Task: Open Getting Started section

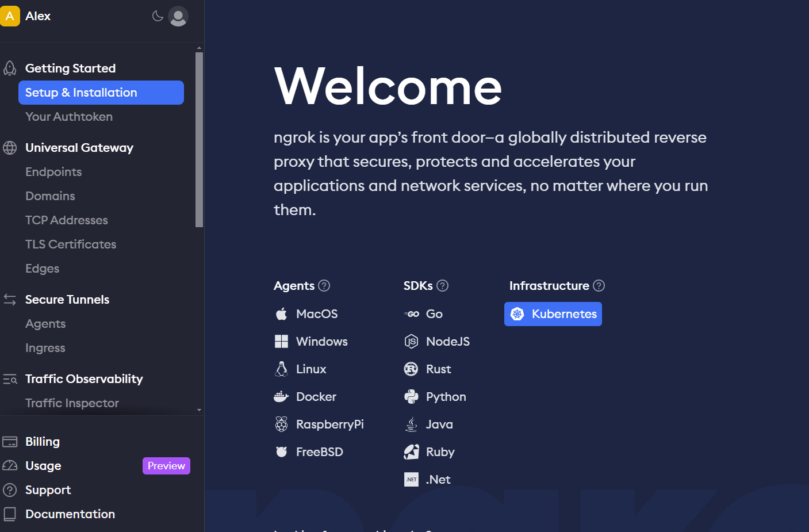Action: [70, 68]
